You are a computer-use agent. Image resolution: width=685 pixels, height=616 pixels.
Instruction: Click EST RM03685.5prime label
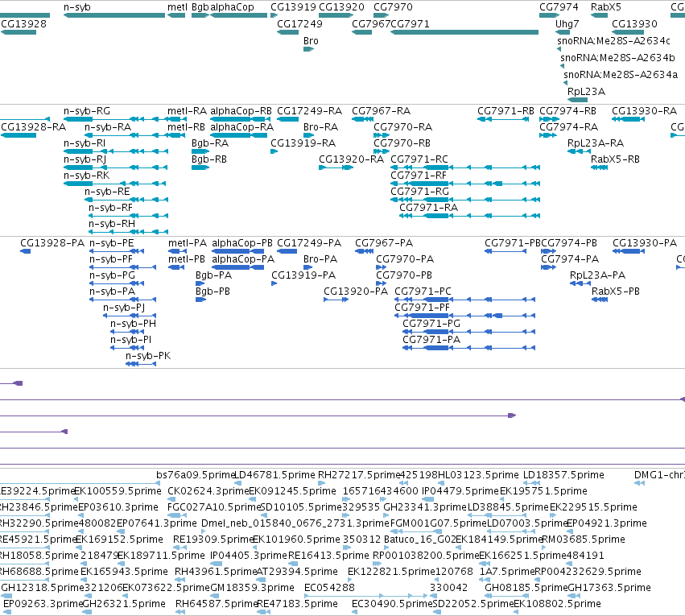[x=584, y=540]
